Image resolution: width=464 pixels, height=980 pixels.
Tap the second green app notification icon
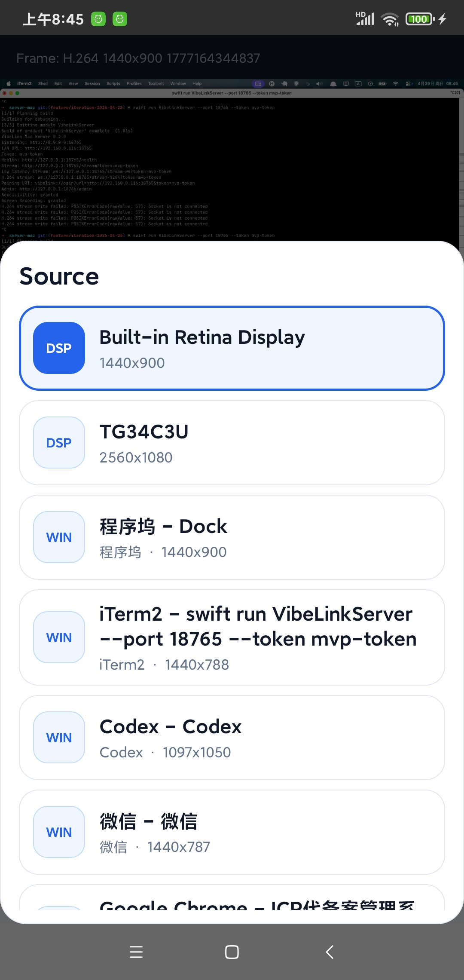pos(120,19)
